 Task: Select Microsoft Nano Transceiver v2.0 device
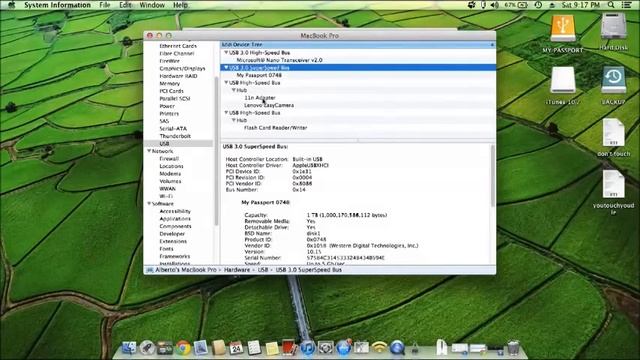pos(279,60)
